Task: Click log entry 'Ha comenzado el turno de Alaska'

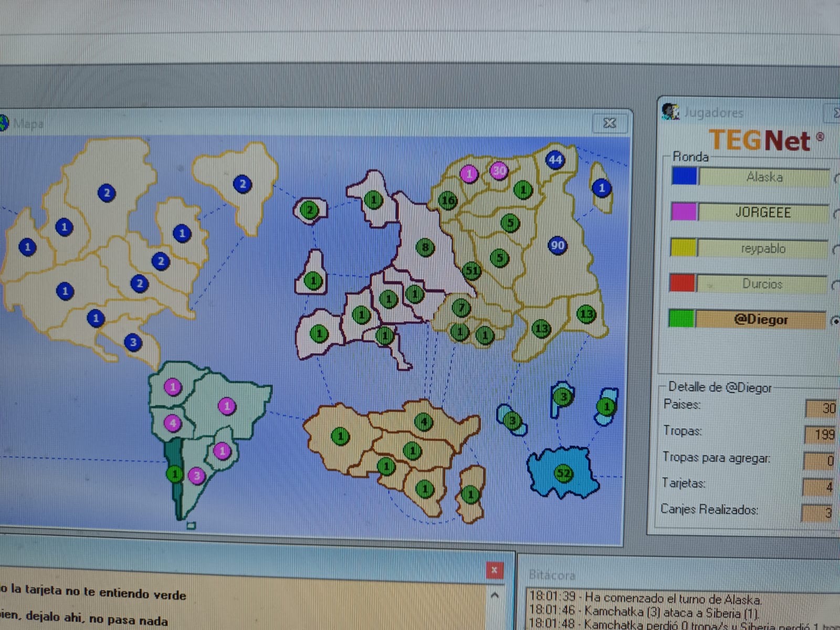Action: (674, 598)
